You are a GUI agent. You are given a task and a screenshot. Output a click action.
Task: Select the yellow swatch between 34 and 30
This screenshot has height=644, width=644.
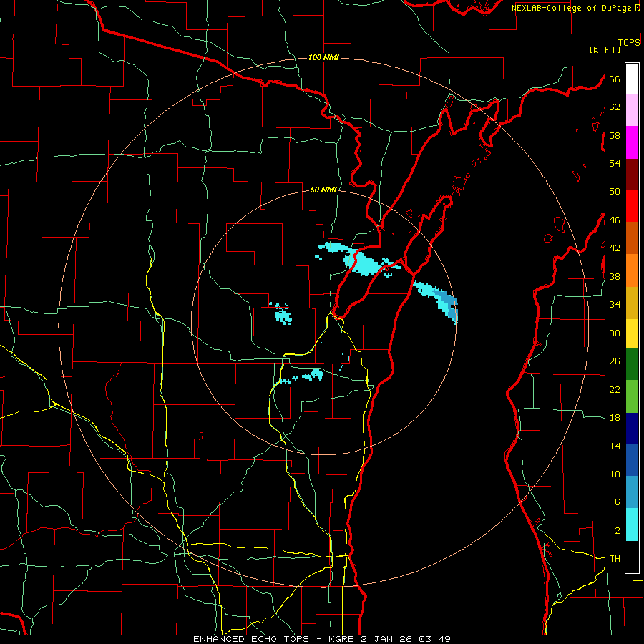pyautogui.click(x=632, y=333)
